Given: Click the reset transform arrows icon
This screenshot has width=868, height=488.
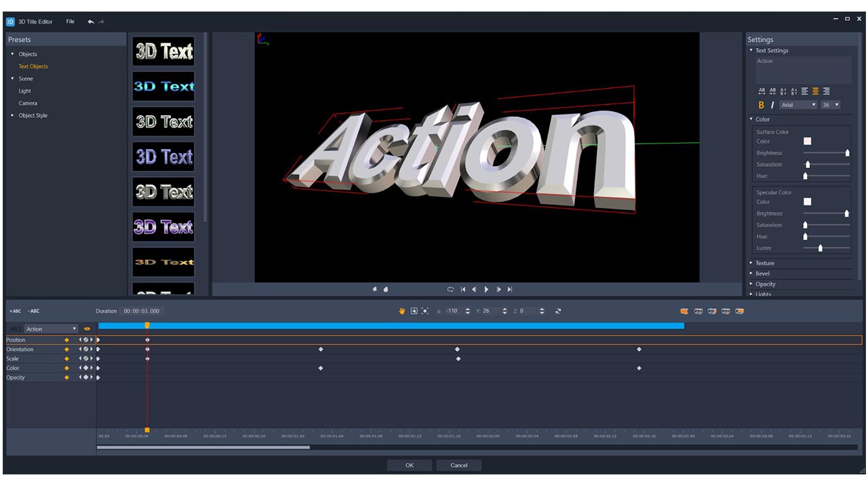Looking at the screenshot, I should pyautogui.click(x=558, y=310).
